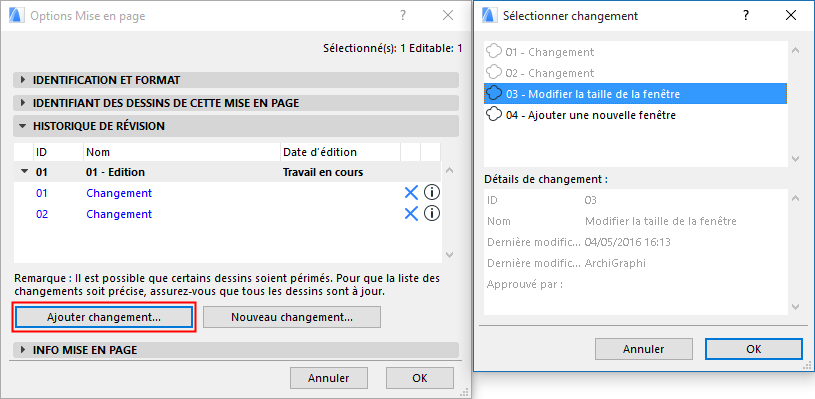Select greyed 02 - Changement in change list
Viewport: 815px width, 399px height.
pos(635,73)
